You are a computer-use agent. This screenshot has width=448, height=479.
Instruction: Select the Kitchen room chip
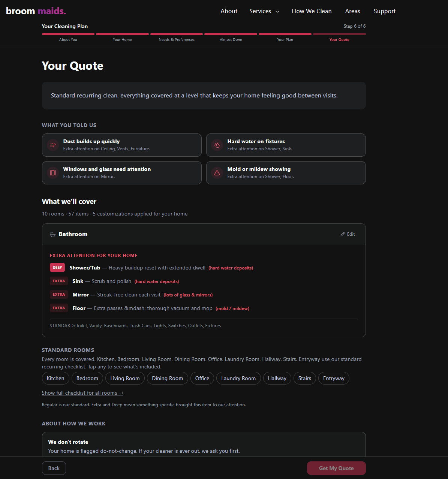click(x=55, y=378)
